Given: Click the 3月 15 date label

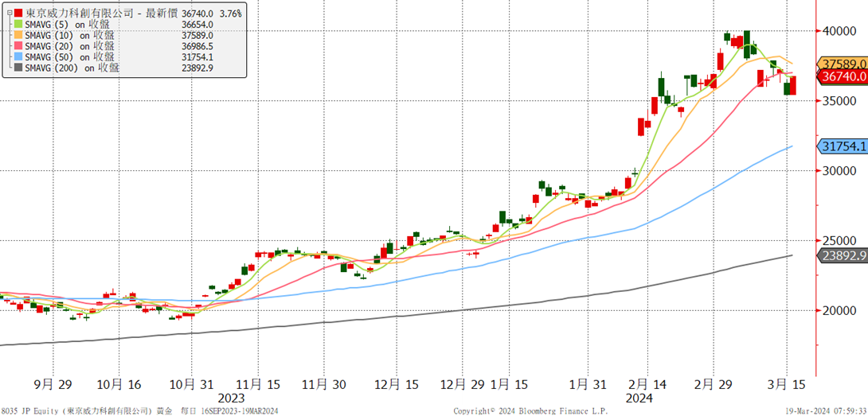Looking at the screenshot, I should (785, 384).
